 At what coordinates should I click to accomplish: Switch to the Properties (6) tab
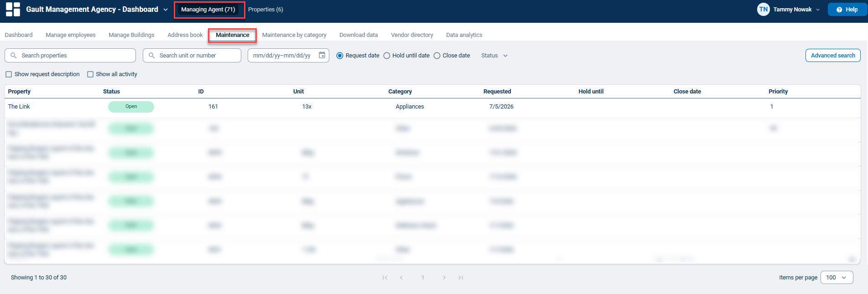265,10
